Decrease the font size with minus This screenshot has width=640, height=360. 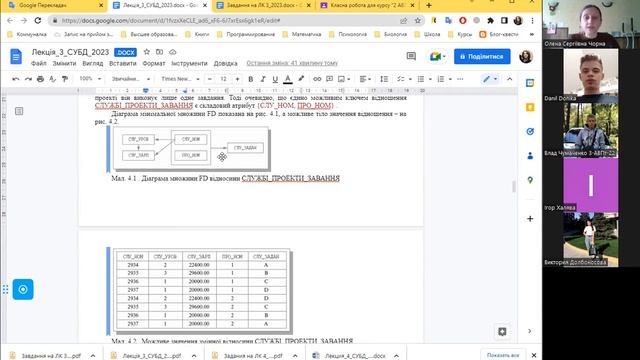click(210, 79)
